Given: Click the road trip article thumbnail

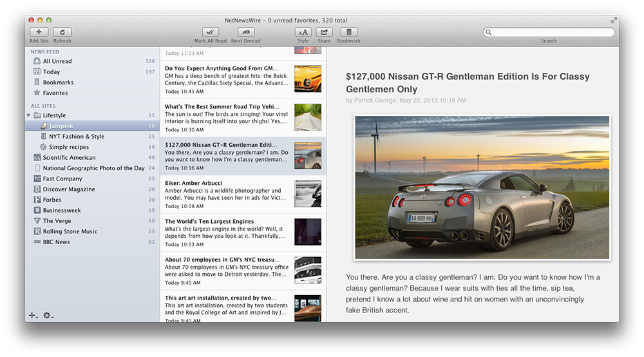Looking at the screenshot, I should click(307, 117).
